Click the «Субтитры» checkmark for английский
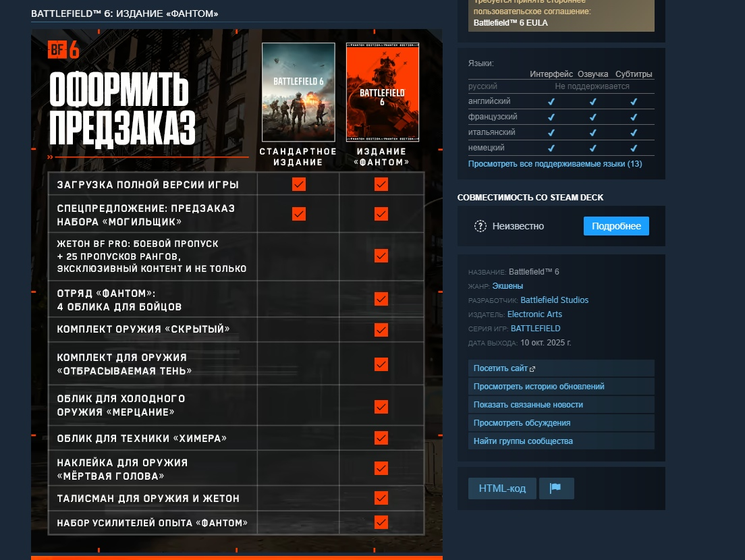Viewport: 745px width, 560px height. coord(634,102)
